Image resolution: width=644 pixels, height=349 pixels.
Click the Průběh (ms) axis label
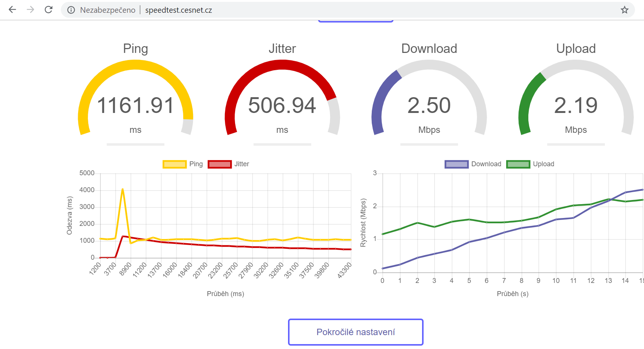pos(225,294)
